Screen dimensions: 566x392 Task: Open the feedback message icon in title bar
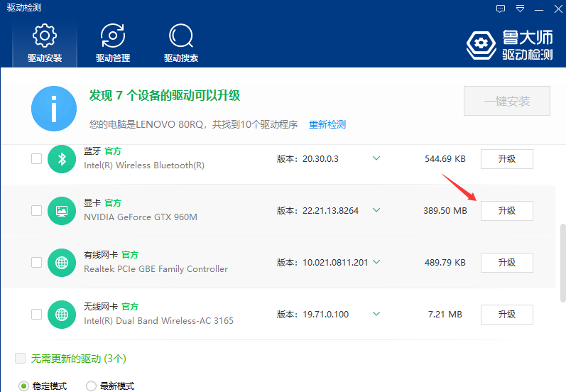[501, 9]
